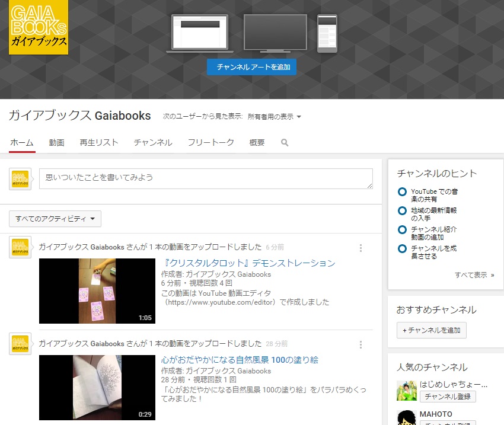Click avatar next to 6分前 upload activity
The image size is (504, 425).
coord(20,247)
